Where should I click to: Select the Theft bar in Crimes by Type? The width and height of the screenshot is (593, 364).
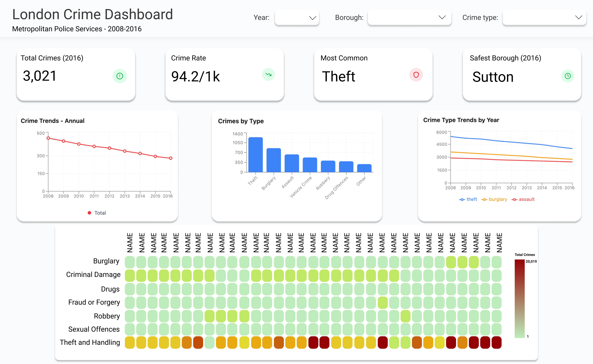coord(256,155)
